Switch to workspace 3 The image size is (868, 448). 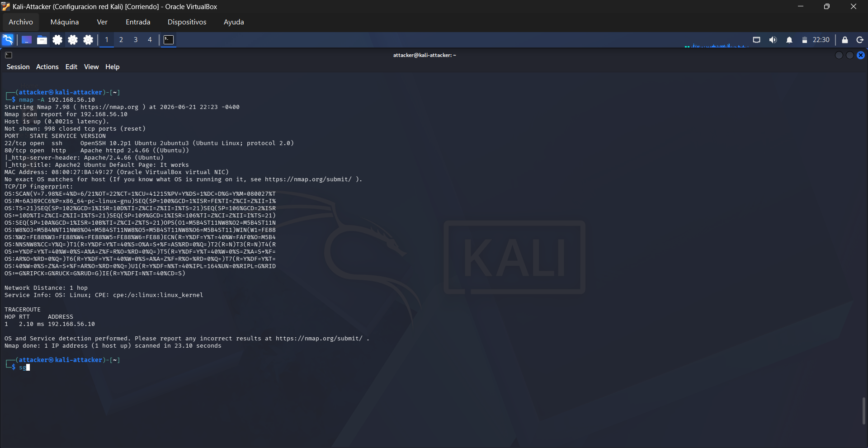pos(136,40)
